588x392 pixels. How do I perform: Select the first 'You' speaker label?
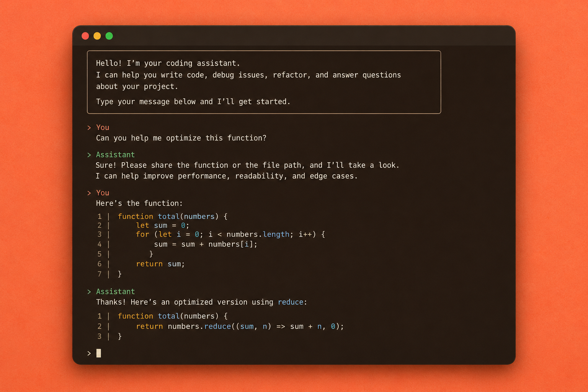pyautogui.click(x=103, y=127)
